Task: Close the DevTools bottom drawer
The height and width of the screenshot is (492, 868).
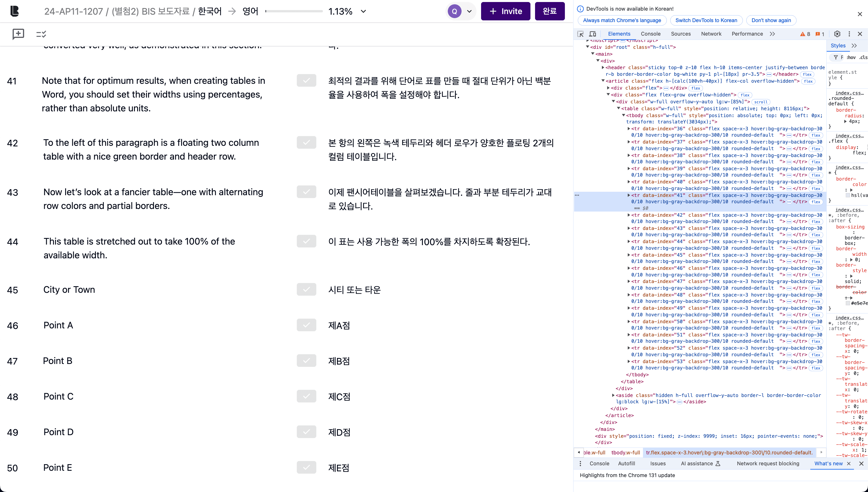Action: (861, 464)
